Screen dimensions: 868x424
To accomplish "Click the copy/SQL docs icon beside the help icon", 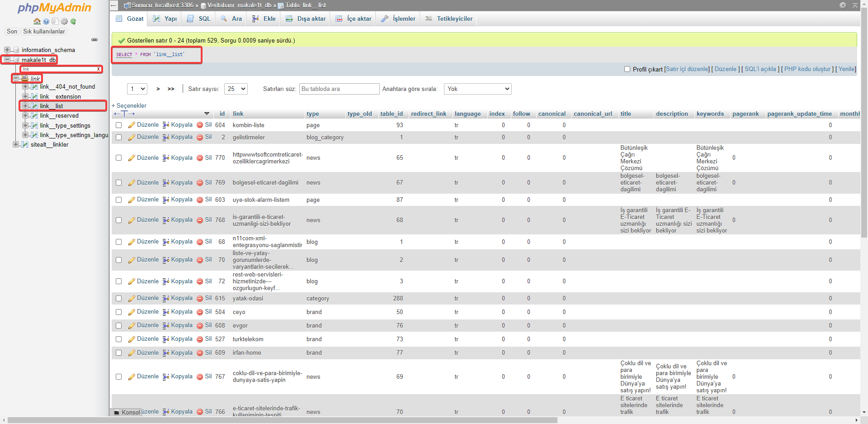I will 55,21.
